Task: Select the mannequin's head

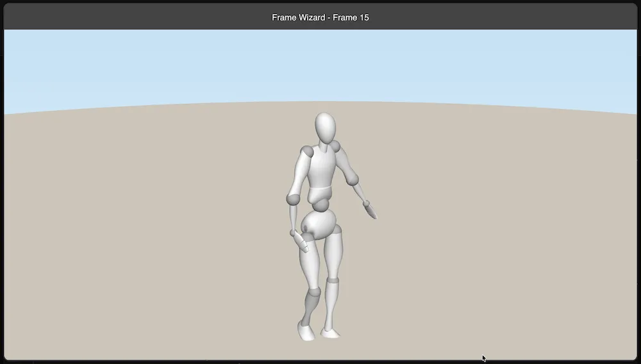Action: point(326,128)
